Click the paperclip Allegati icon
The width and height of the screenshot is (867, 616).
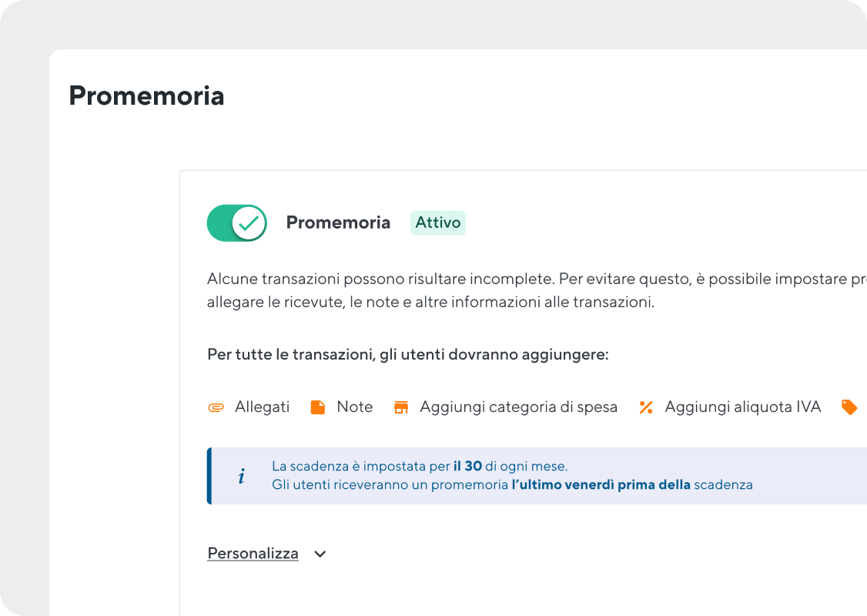tap(216, 407)
